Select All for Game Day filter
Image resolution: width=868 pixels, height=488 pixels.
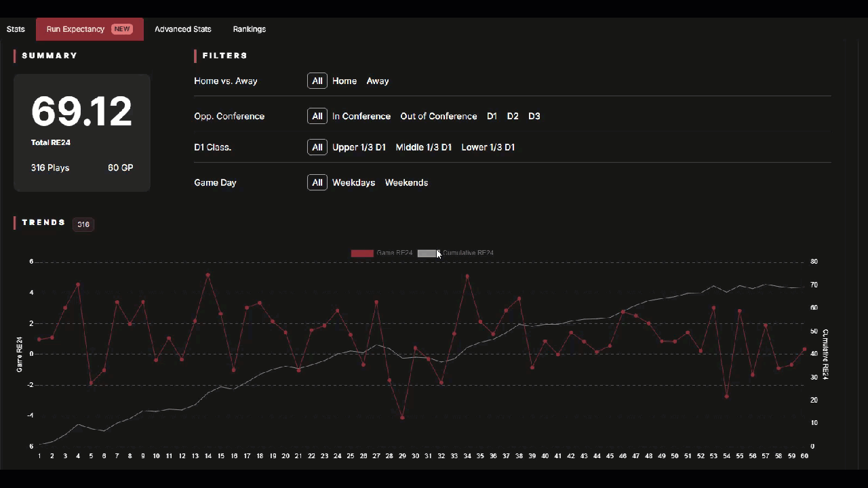click(317, 182)
